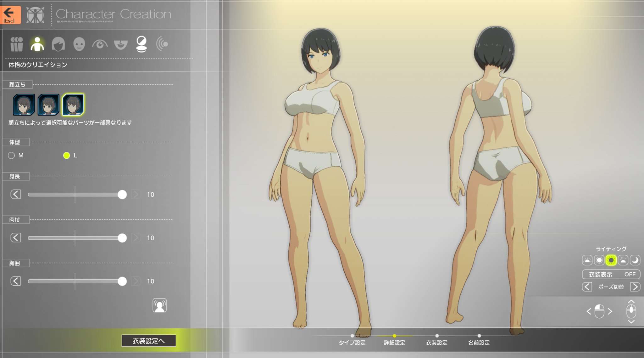Image resolution: width=644 pixels, height=358 pixels.
Task: Switch to next pose with right arrow
Action: click(635, 287)
